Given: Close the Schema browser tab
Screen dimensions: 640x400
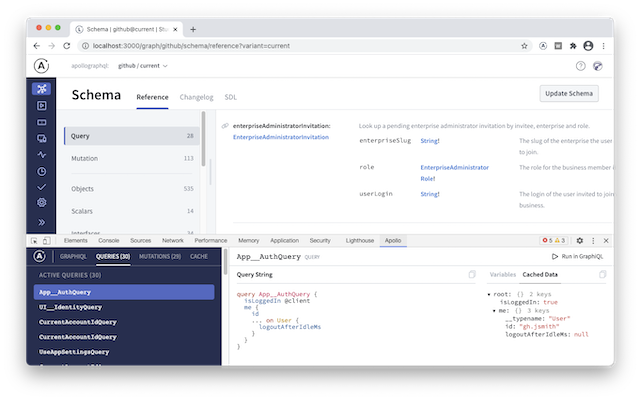Looking at the screenshot, I should pyautogui.click(x=175, y=29).
